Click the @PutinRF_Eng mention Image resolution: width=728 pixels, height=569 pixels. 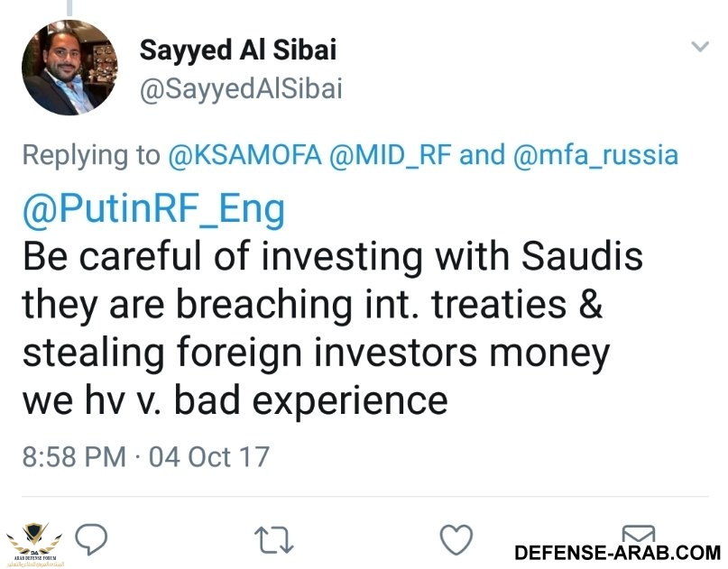coord(153,211)
